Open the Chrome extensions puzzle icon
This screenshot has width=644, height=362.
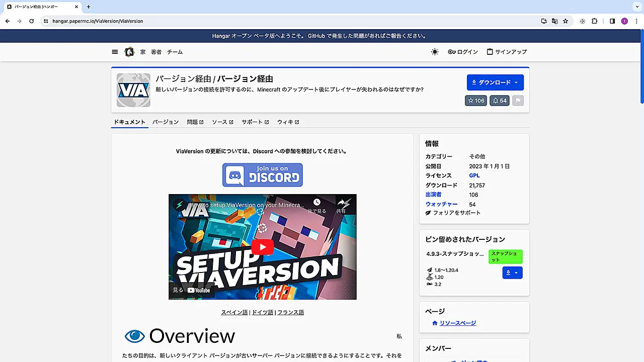(x=595, y=21)
